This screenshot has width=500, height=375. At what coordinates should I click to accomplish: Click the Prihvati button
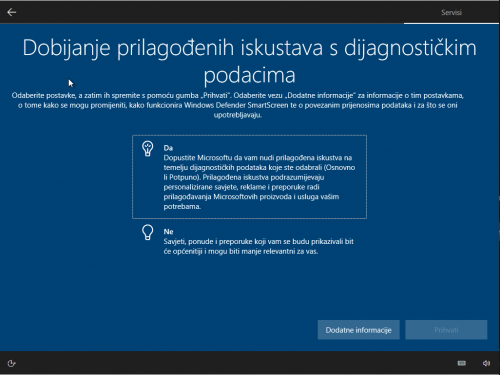(x=446, y=330)
